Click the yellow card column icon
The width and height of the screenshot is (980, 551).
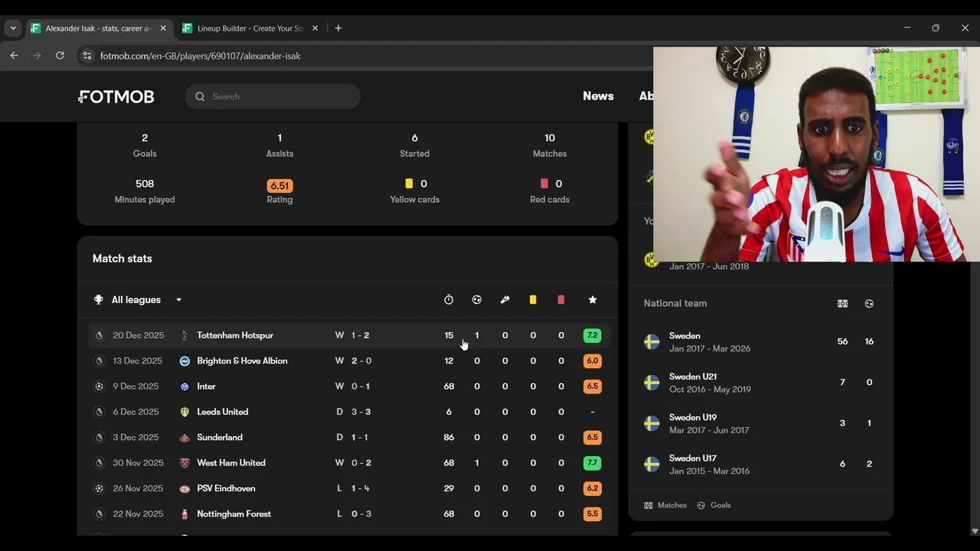click(x=533, y=300)
